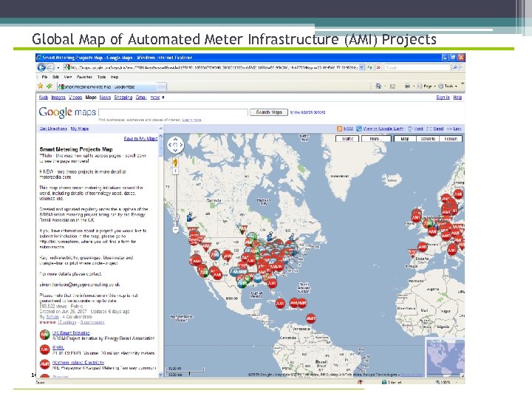Click the Send link above map
The width and height of the screenshot is (532, 399).
pyautogui.click(x=438, y=129)
